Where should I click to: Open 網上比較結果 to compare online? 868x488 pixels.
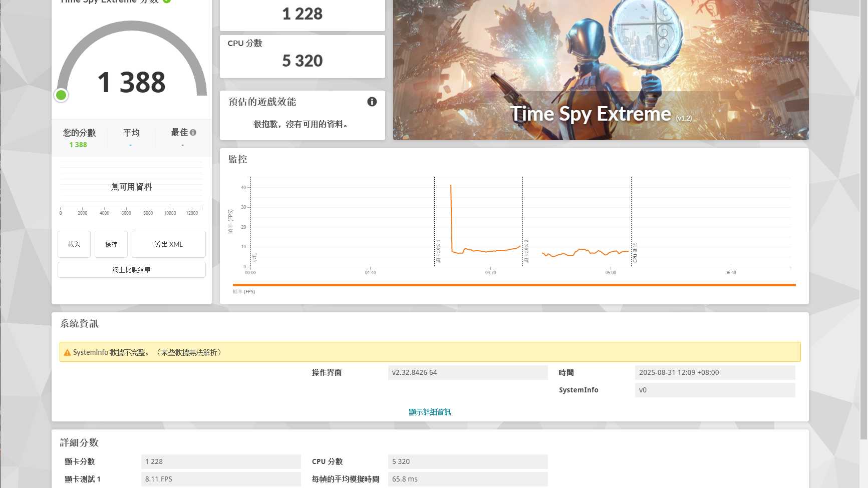132,270
